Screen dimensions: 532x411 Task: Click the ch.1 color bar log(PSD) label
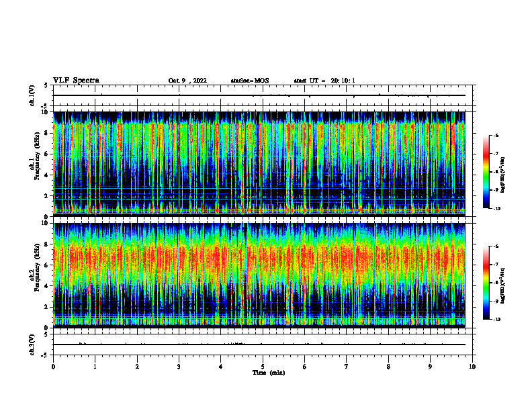(503, 175)
